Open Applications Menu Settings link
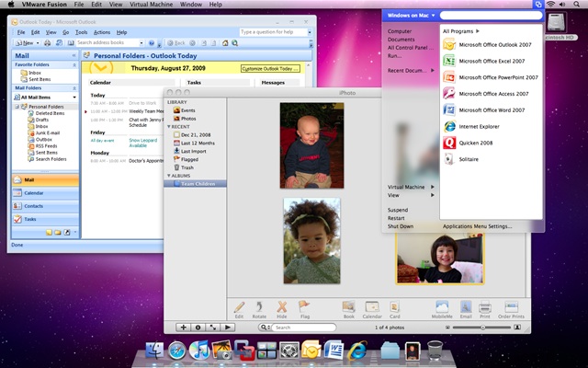Image resolution: width=588 pixels, height=368 pixels. [x=477, y=226]
